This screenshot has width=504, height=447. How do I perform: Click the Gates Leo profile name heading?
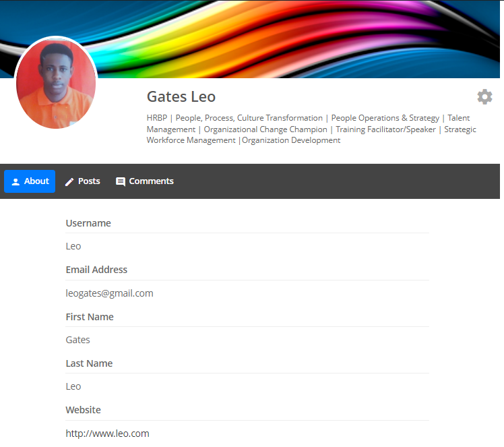181,97
